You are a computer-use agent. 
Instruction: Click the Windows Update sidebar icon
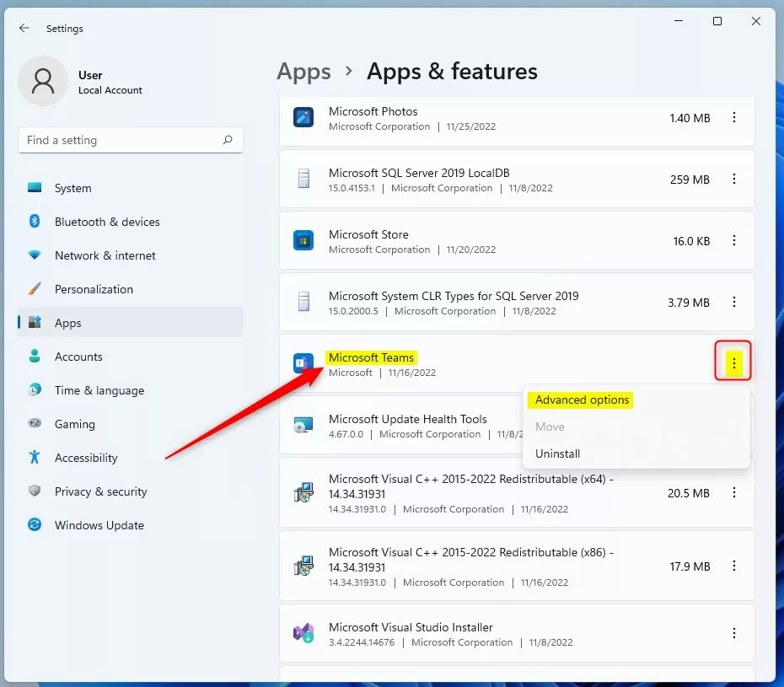35,525
